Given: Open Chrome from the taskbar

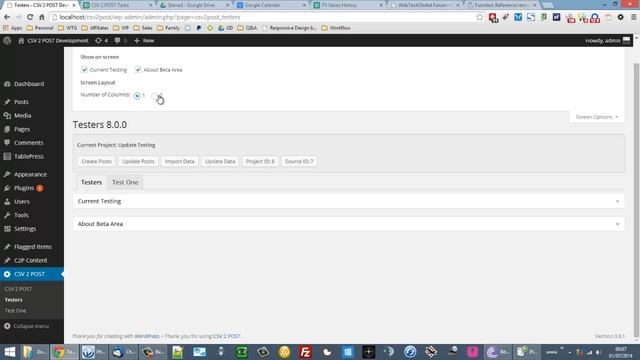Looking at the screenshot, I should coord(64,352).
